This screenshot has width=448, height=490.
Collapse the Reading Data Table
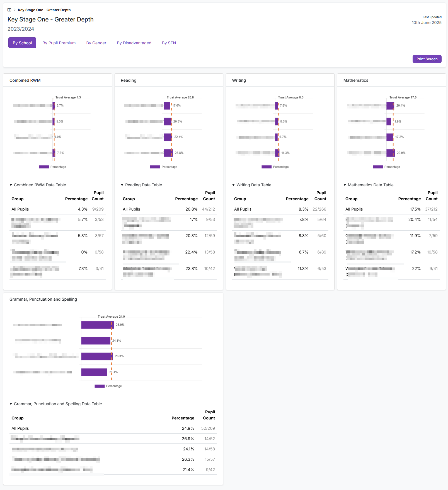(x=141, y=185)
